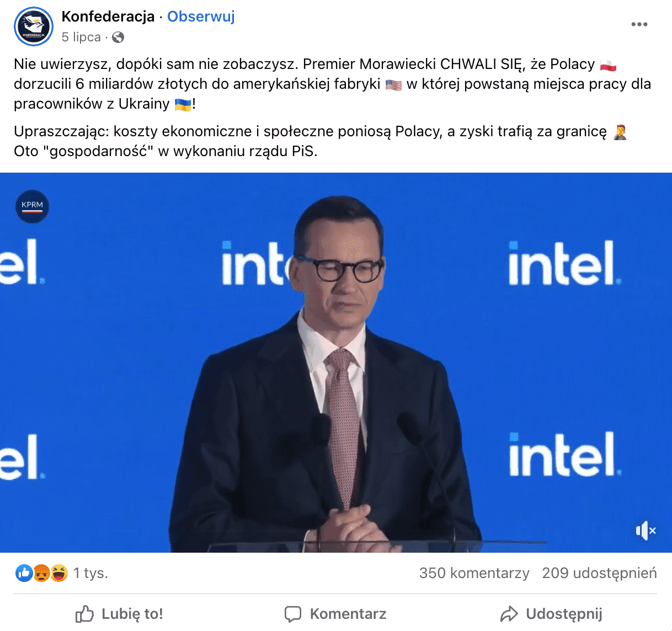This screenshot has width=672, height=631.
Task: Unmute the video with speaker icon
Action: click(646, 531)
